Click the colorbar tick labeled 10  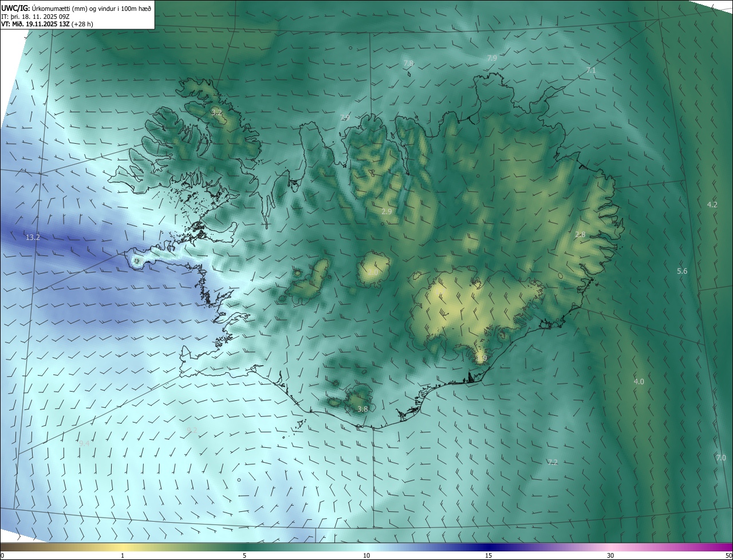pyautogui.click(x=366, y=555)
